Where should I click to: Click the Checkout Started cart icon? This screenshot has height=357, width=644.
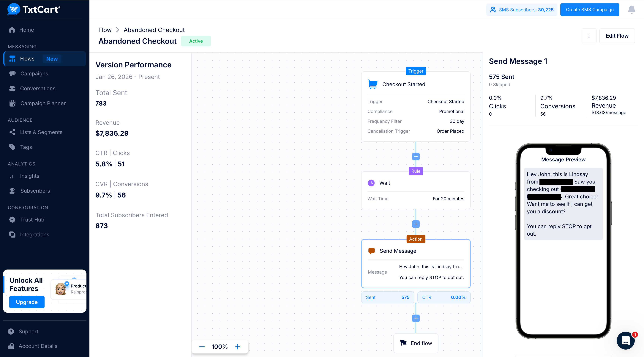373,84
